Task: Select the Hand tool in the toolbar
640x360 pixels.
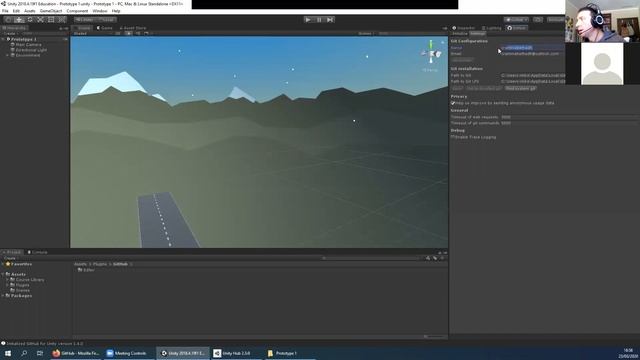Action: coord(8,20)
